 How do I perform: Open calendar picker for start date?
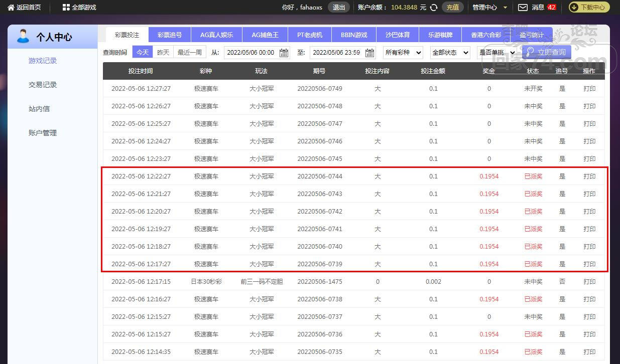pos(284,53)
